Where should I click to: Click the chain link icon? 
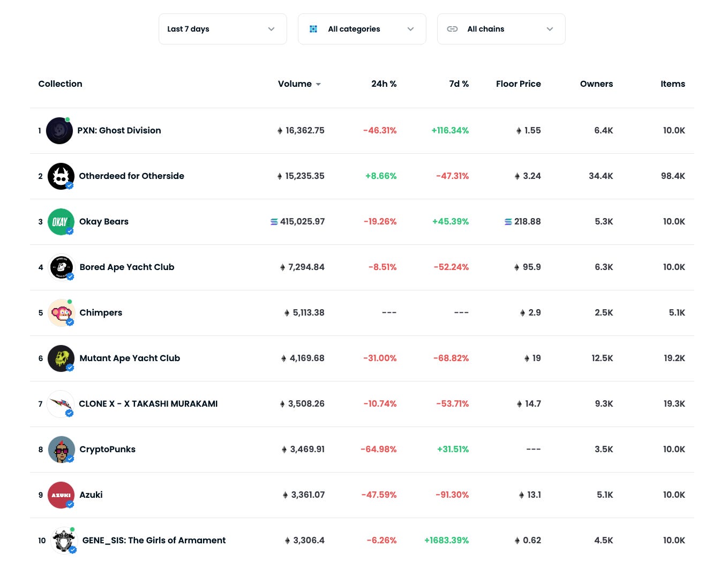click(452, 29)
